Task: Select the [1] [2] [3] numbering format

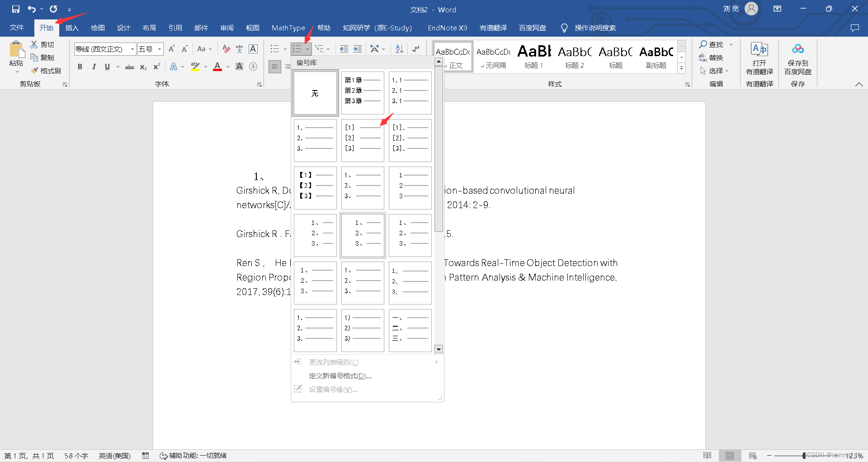Action: pos(363,140)
